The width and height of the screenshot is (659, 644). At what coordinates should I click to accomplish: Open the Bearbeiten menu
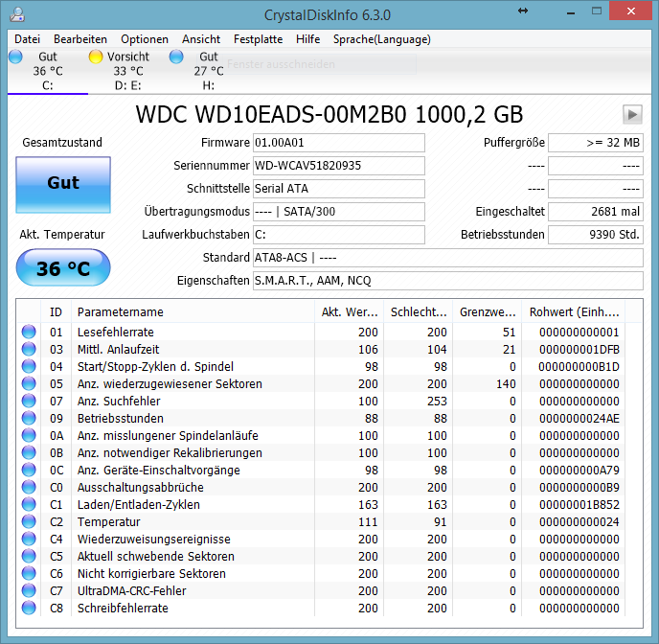(80, 39)
